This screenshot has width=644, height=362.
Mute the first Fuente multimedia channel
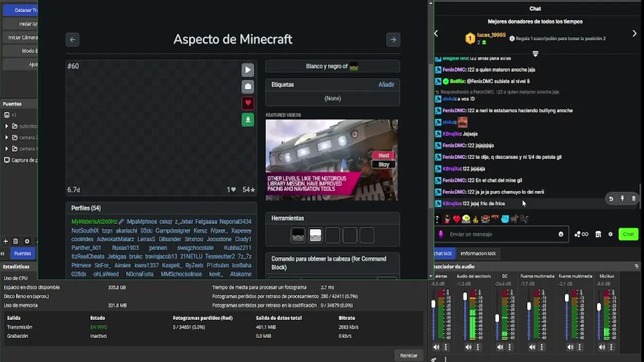coord(532,347)
